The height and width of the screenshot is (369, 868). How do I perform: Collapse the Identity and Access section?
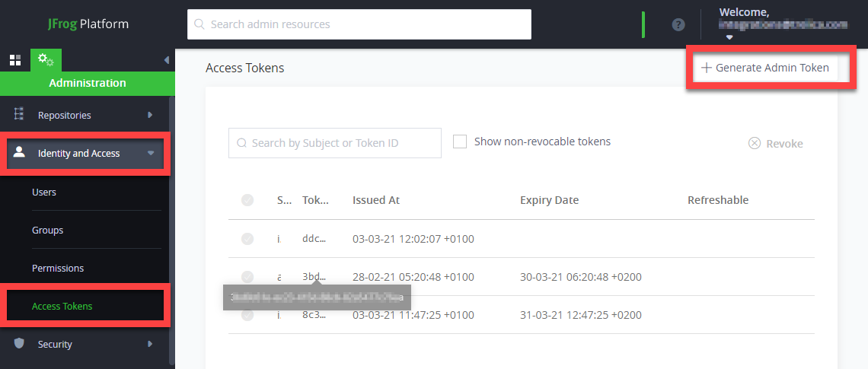(151, 153)
